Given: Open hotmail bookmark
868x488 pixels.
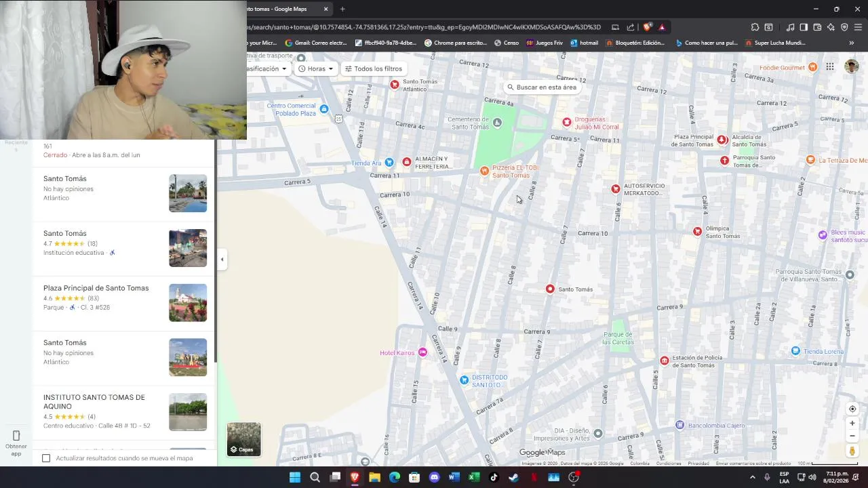Looking at the screenshot, I should point(584,43).
